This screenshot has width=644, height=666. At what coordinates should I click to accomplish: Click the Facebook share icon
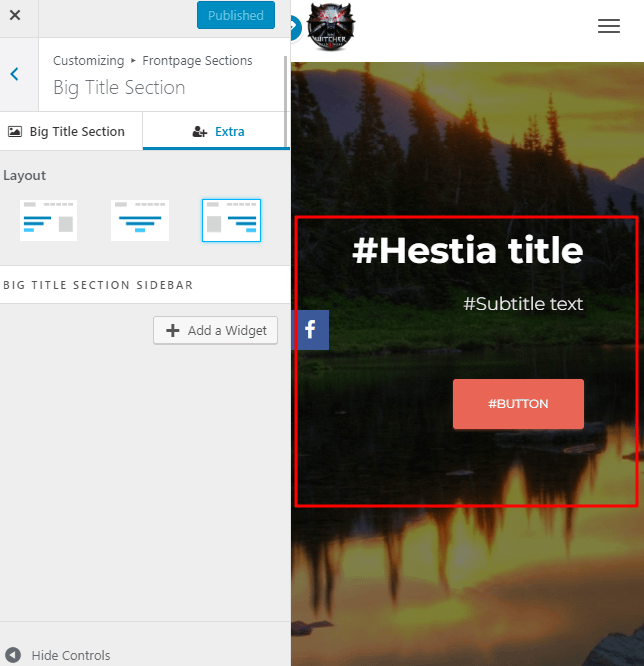click(x=310, y=329)
